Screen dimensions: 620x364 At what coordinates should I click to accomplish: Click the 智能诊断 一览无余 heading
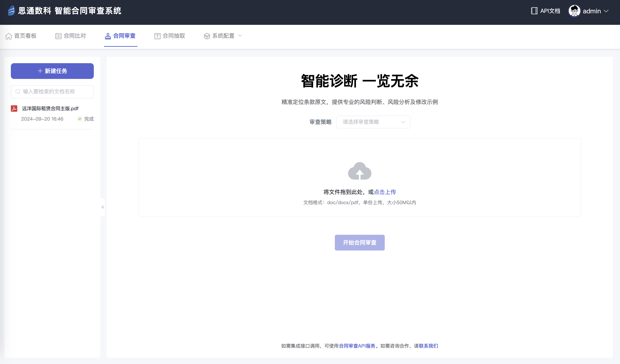tap(359, 81)
